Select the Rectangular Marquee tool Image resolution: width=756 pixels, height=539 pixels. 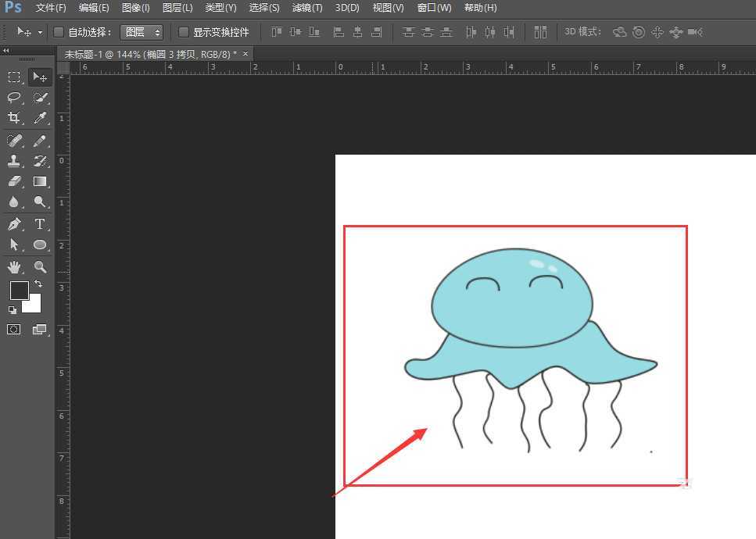point(13,77)
